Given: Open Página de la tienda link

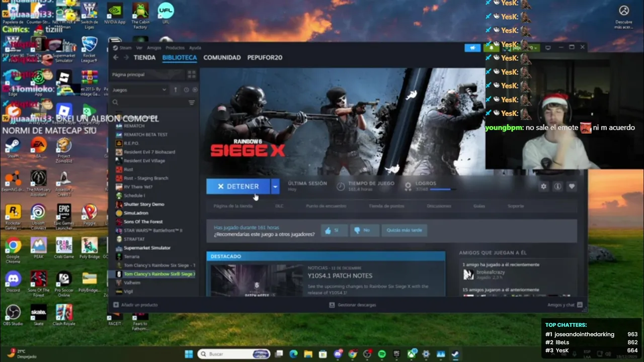Looking at the screenshot, I should 233,206.
